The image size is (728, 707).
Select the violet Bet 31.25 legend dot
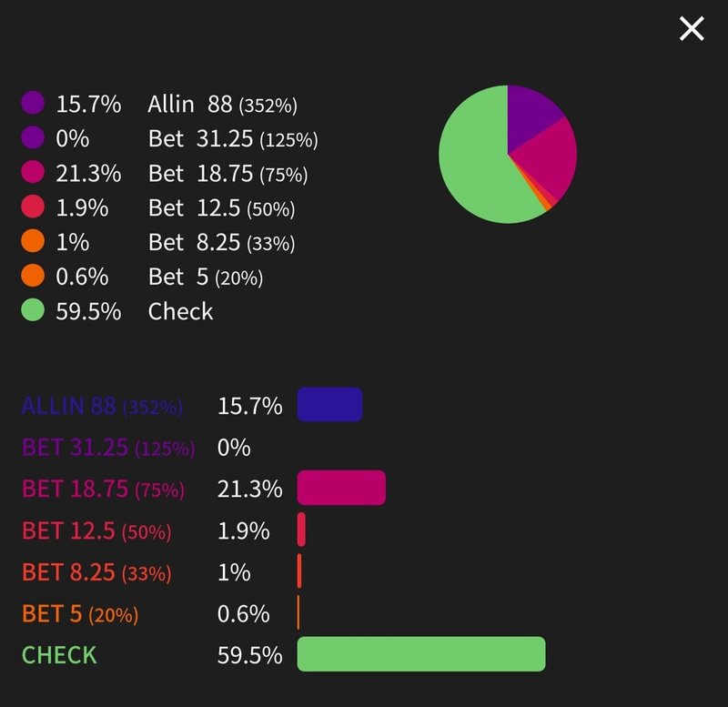point(31,139)
